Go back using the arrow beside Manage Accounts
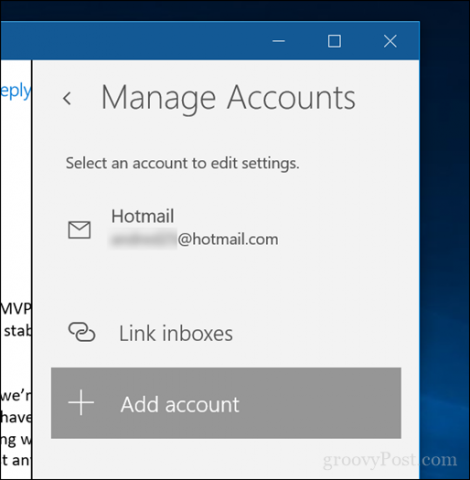The image size is (470, 480). point(67,98)
